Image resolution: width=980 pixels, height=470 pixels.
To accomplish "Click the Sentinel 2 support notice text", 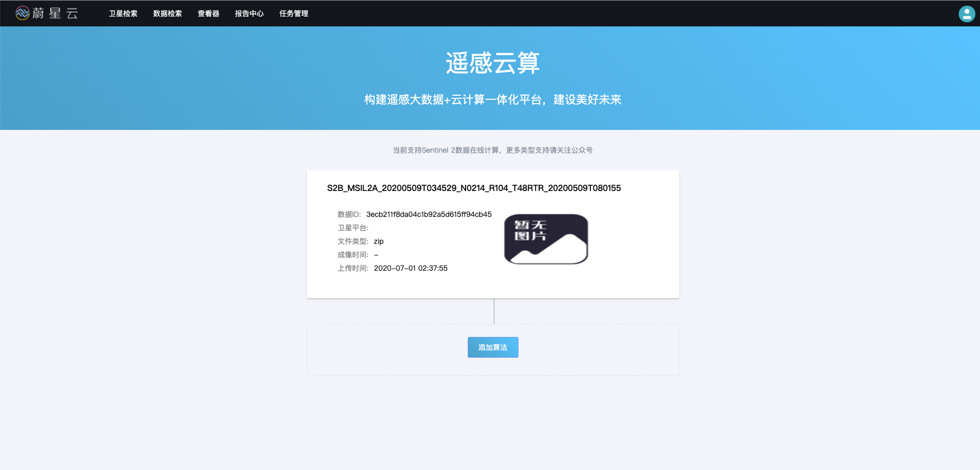I will click(493, 150).
